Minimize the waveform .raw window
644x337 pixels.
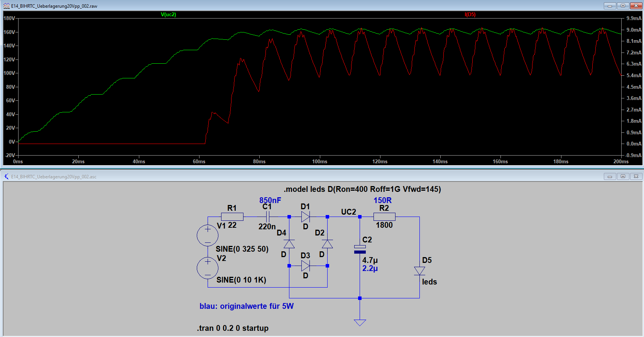coord(610,6)
